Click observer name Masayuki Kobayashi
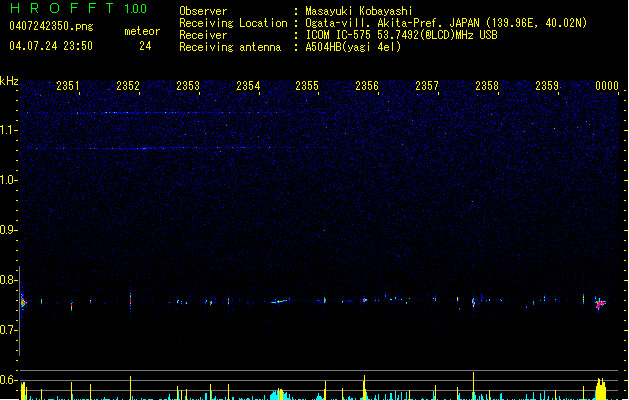This screenshot has width=629, height=400. point(359,11)
